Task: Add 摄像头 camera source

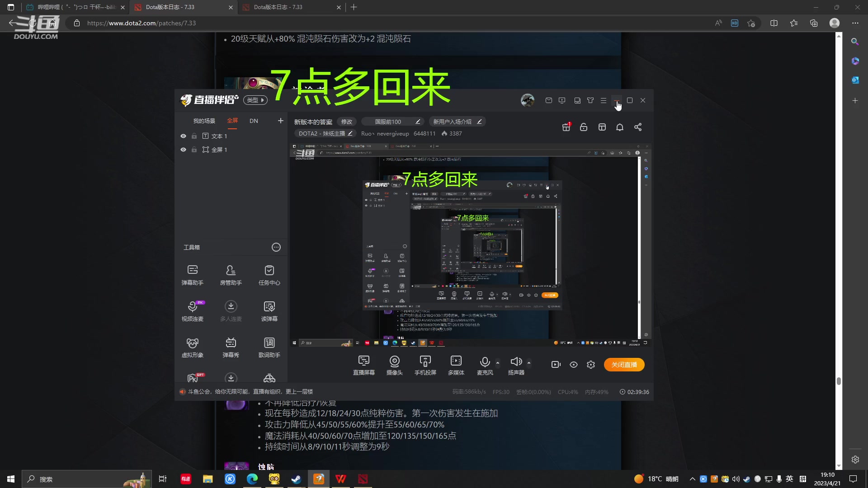Action: tap(395, 365)
